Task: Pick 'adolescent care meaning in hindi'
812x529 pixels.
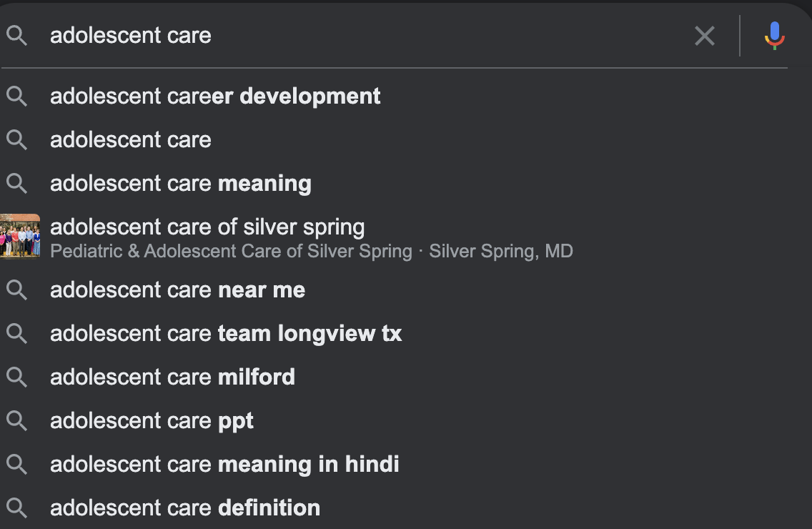Action: click(224, 465)
